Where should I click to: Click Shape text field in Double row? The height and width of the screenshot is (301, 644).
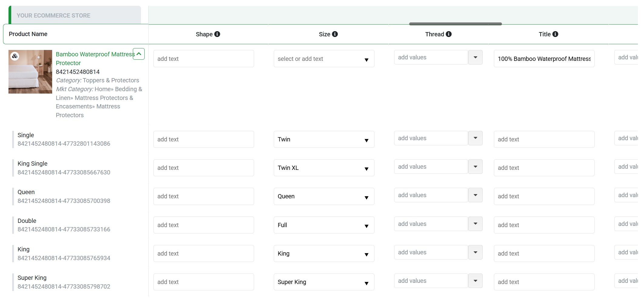coord(204,225)
